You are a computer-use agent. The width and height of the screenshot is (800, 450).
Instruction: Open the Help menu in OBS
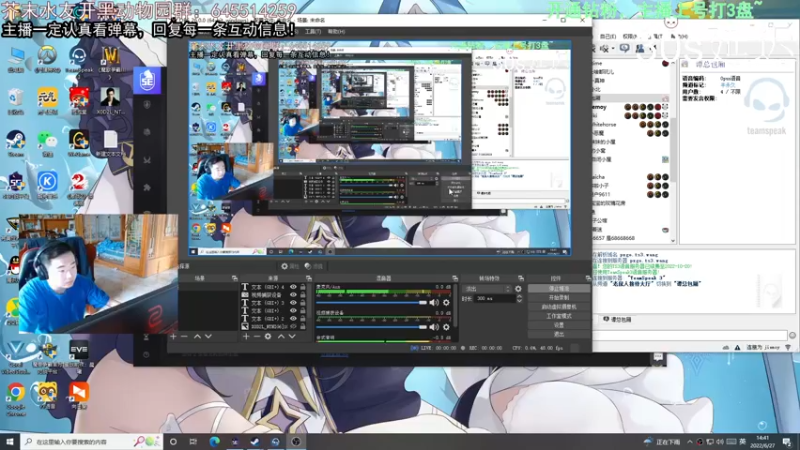[x=336, y=32]
